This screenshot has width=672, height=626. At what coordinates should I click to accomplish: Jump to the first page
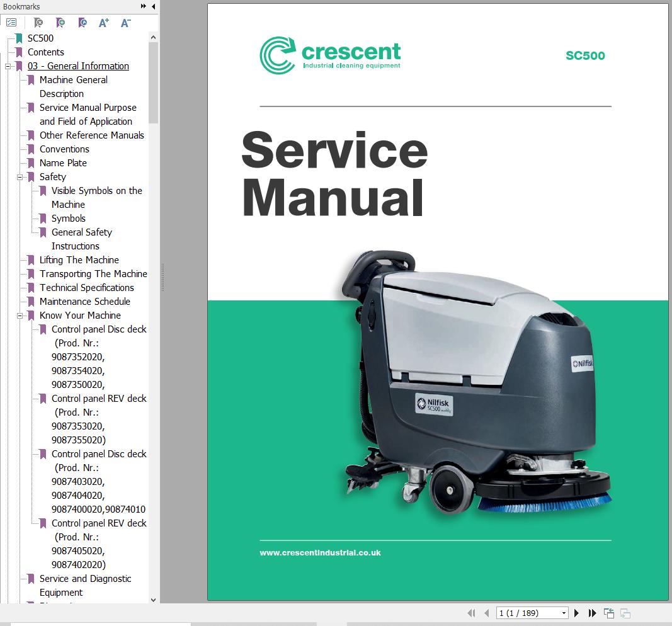coord(472,613)
